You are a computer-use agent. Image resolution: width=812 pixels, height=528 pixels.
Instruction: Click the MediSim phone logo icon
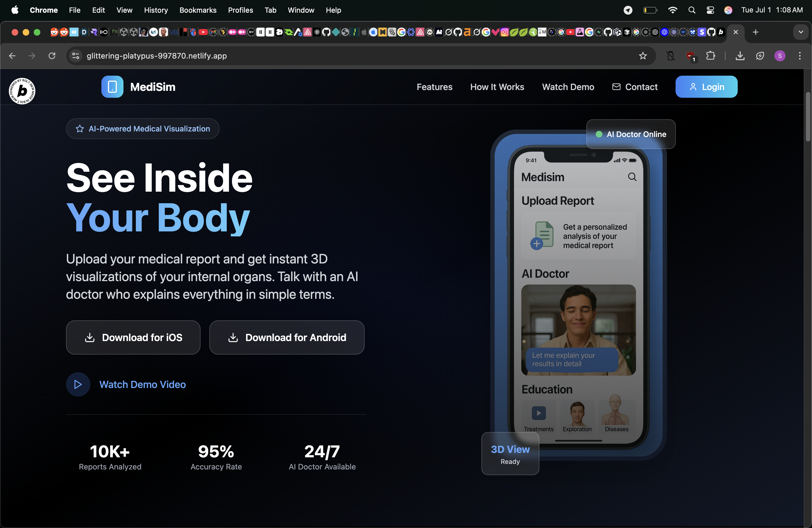112,87
